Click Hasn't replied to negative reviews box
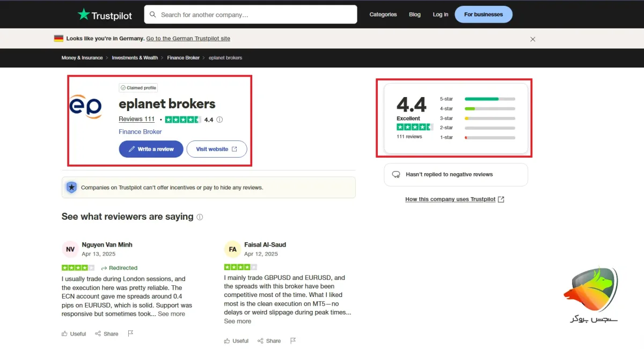644x349 pixels. click(456, 175)
